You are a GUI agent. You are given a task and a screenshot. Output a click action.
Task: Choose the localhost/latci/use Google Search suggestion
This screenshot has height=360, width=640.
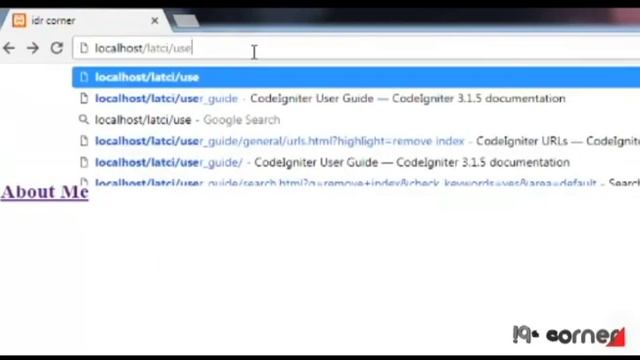[x=356, y=120]
